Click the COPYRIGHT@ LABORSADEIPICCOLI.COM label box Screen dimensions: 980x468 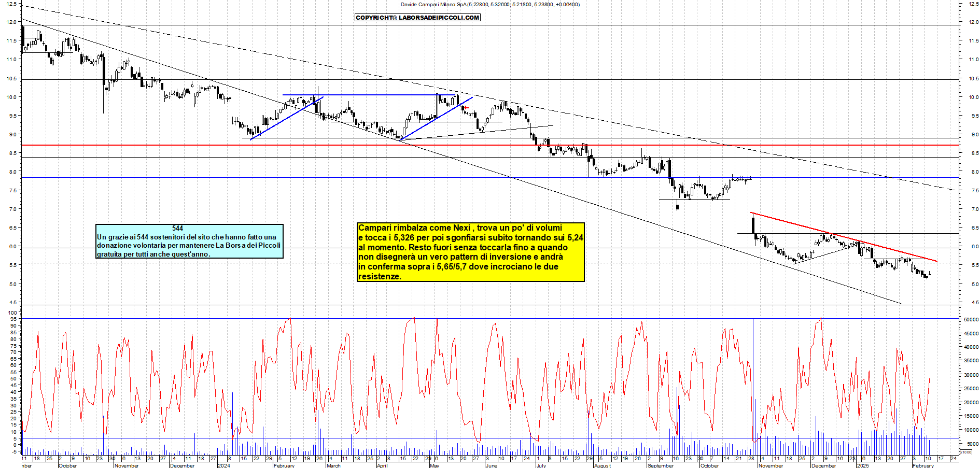tap(417, 18)
